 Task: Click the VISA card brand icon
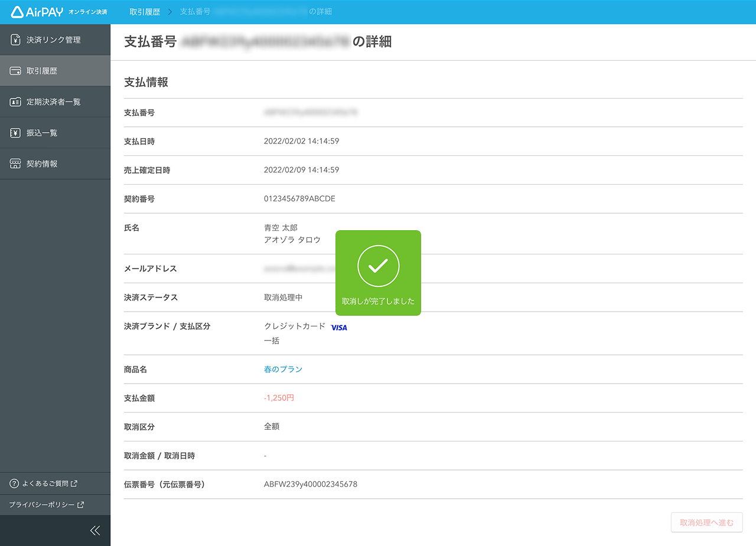339,327
